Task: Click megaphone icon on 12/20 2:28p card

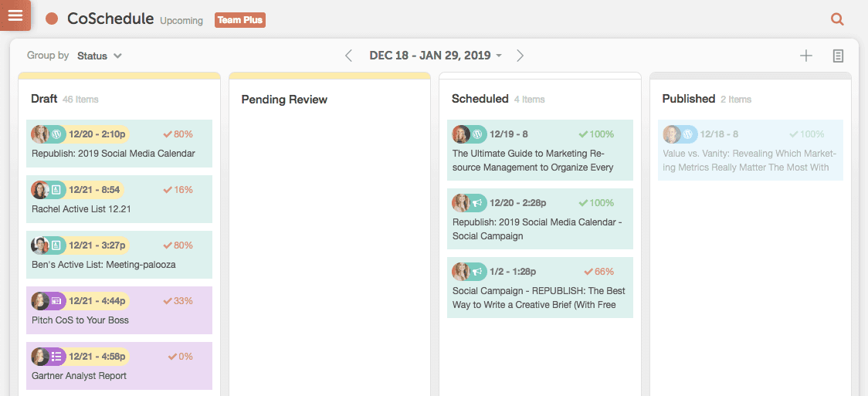Action: (x=478, y=203)
